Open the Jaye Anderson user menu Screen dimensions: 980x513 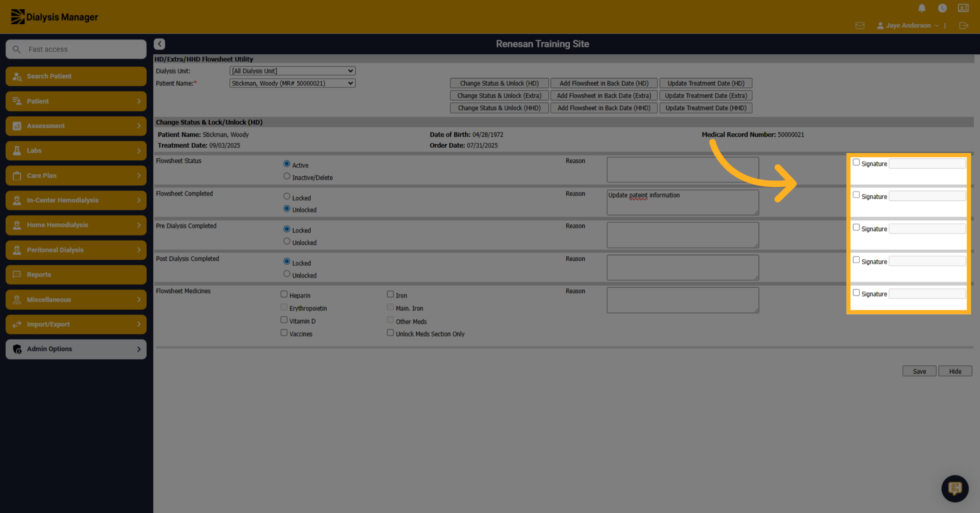point(908,26)
